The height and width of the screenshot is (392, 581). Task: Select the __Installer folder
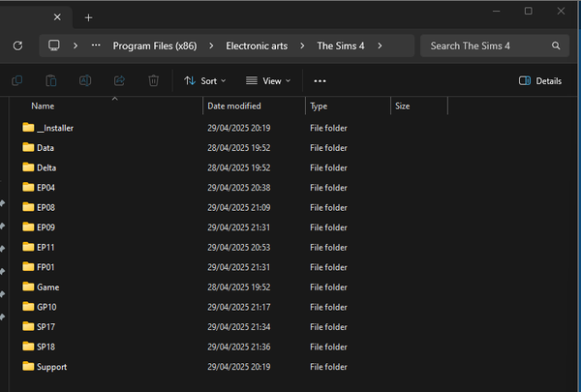(x=55, y=128)
